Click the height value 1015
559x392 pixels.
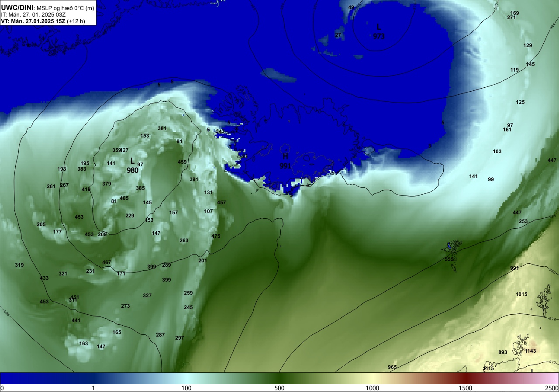coord(521,294)
